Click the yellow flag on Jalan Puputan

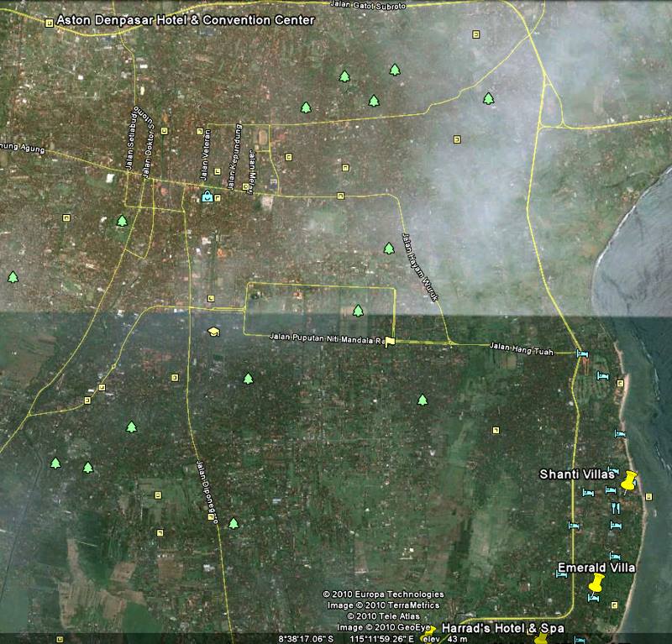pos(389,341)
